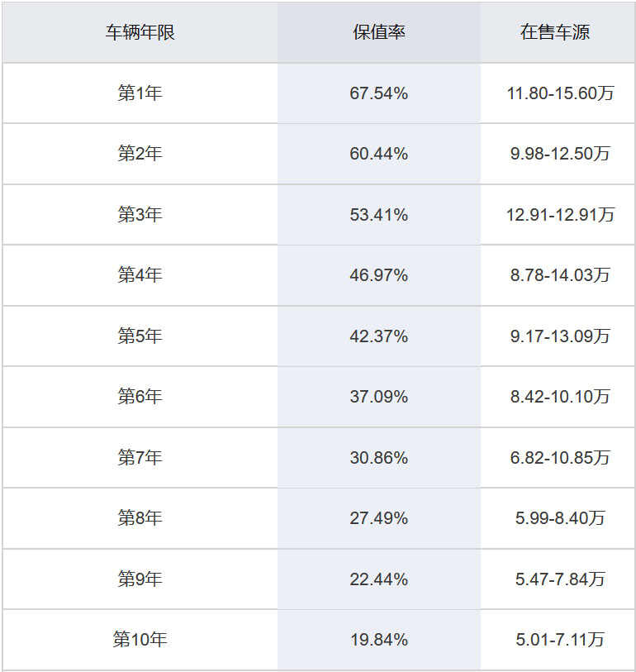Open the 9.98-12.50万 listings range

560,154
